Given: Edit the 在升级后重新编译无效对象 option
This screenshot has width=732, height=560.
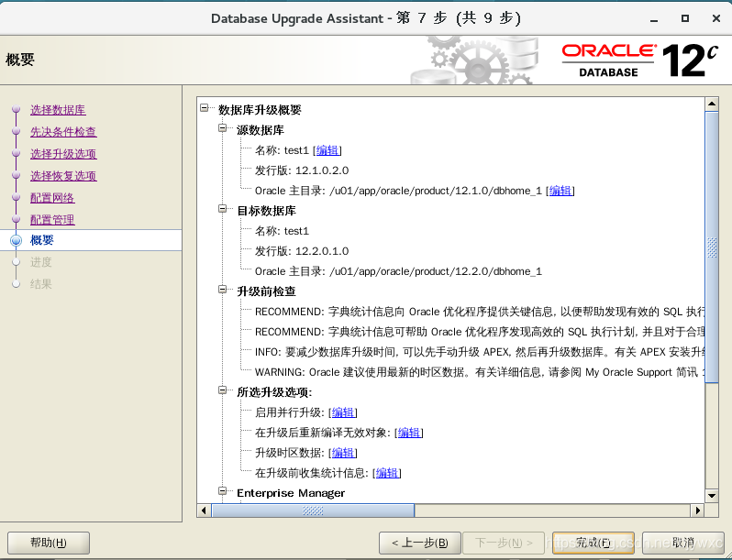Looking at the screenshot, I should coord(409,433).
